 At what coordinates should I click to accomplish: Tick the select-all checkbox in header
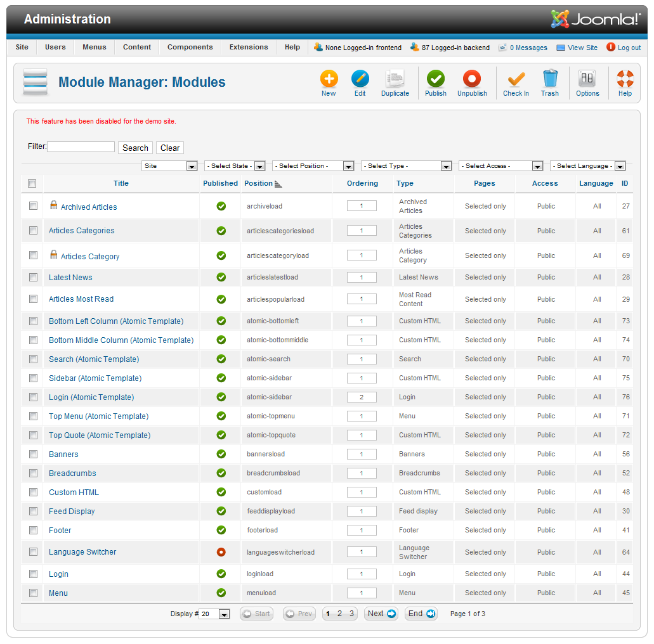click(x=32, y=184)
